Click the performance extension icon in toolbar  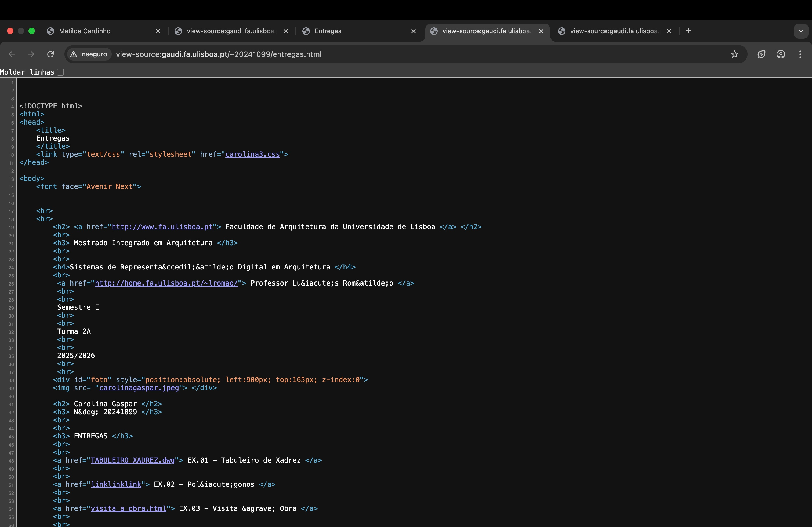point(761,54)
